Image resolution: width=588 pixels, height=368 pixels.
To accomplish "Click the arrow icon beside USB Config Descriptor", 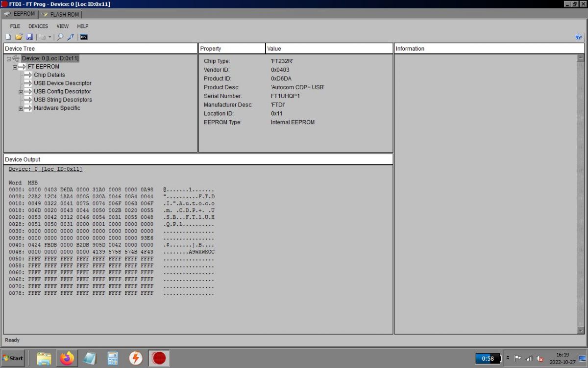I will 28,92.
